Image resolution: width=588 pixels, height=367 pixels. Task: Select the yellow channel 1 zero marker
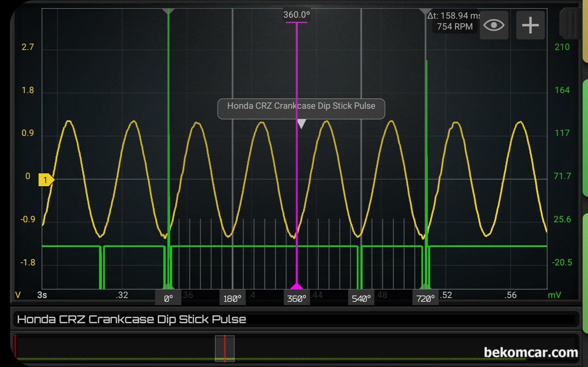(x=46, y=180)
